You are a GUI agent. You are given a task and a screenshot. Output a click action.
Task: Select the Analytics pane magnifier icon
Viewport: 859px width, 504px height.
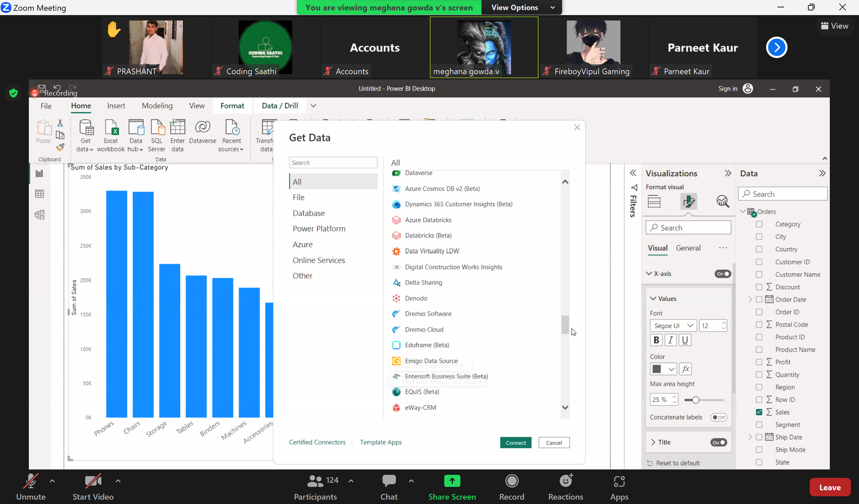722,201
